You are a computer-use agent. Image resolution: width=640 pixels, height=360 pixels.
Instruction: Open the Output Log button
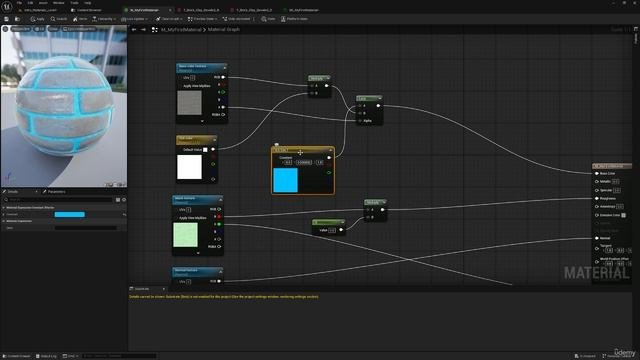46,356
